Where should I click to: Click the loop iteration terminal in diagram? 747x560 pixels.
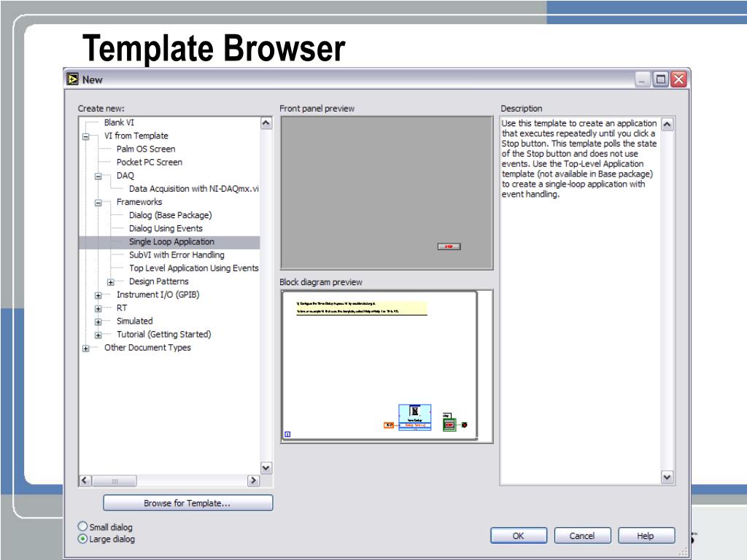coord(287,434)
